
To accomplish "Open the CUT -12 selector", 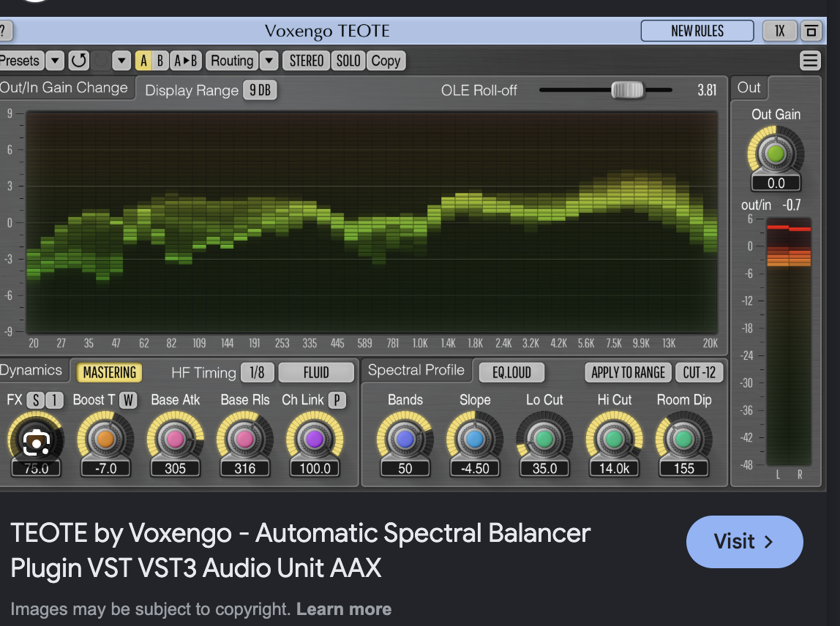I will (x=699, y=372).
